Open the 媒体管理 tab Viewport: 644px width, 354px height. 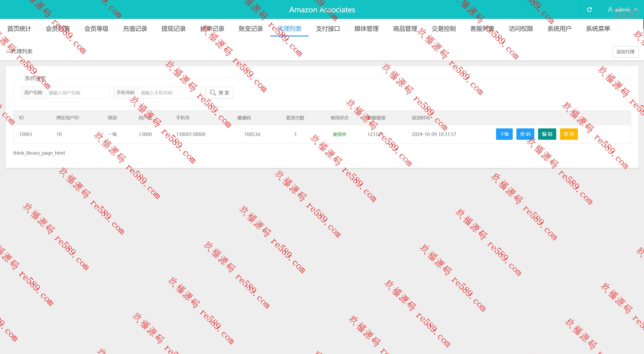pos(367,29)
